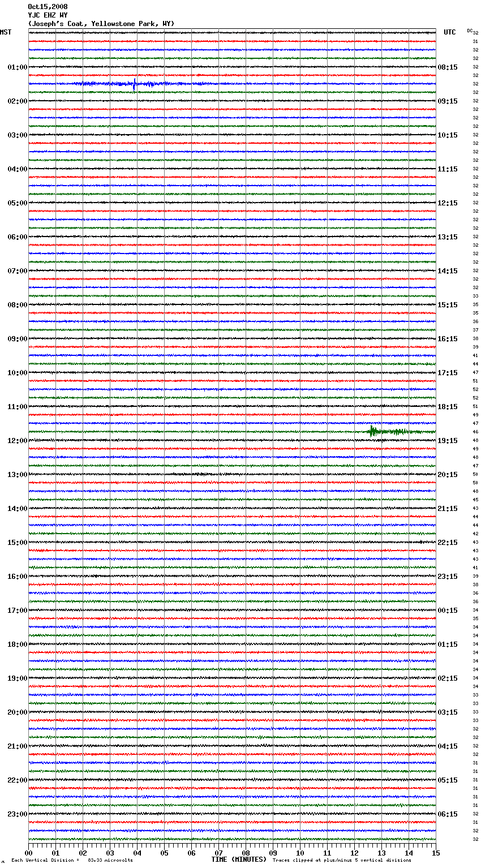Click the '16:00' MST time label
Viewport: 481px width, 868px height.
18,577
